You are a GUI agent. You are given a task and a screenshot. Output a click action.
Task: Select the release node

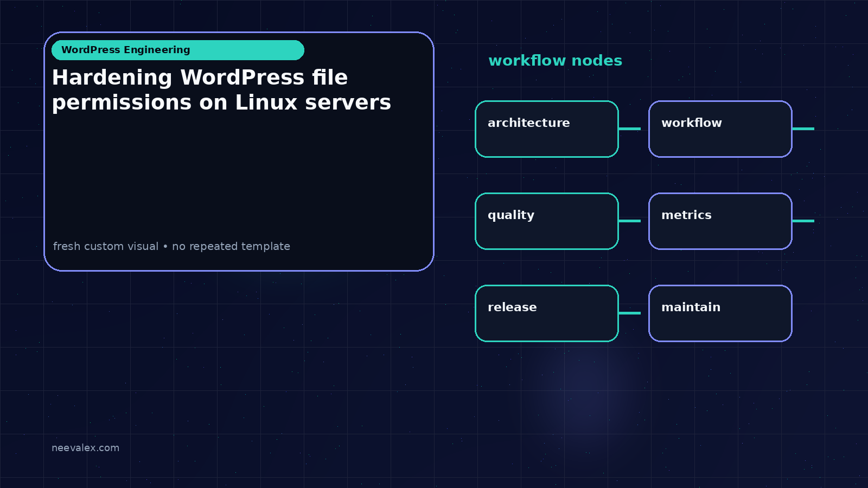547,313
